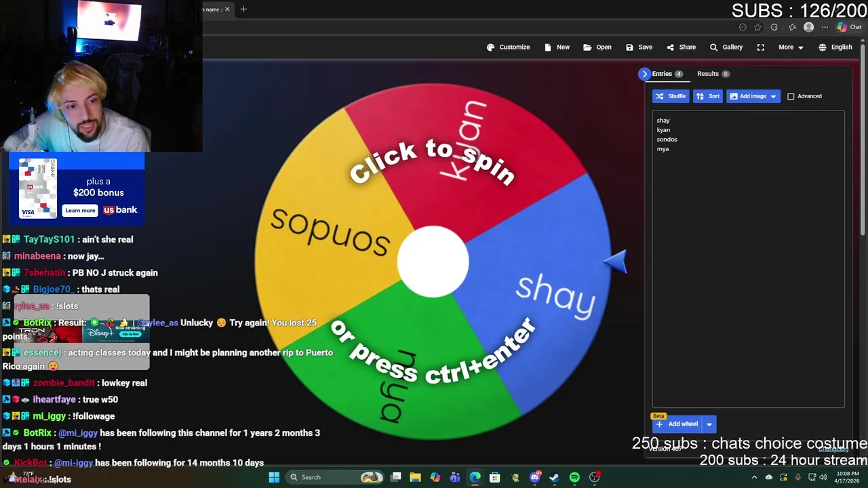The width and height of the screenshot is (868, 488).
Task: Click Open to load a wheel
Action: click(x=597, y=47)
